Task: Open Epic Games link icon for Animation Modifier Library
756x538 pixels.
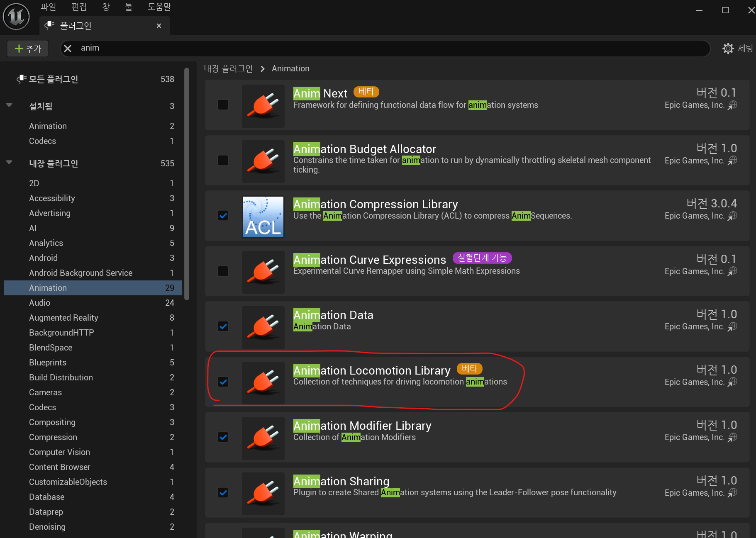Action: [733, 437]
